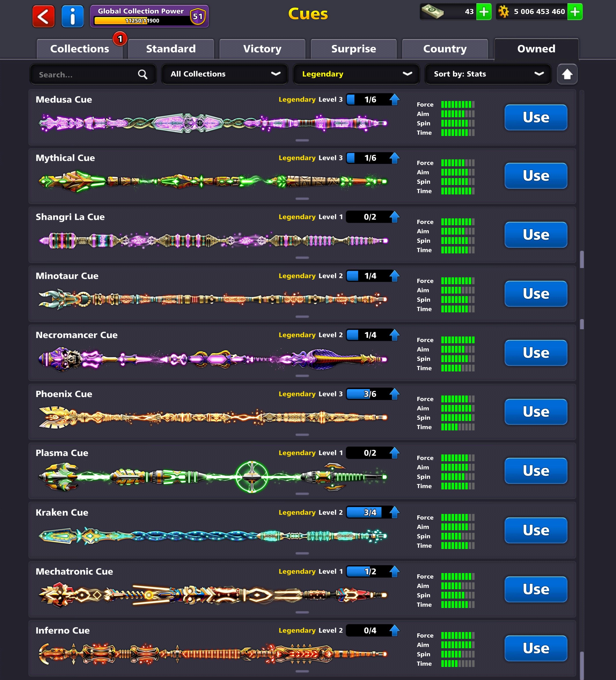616x680 pixels.
Task: Click the red back arrow button
Action: tap(43, 16)
